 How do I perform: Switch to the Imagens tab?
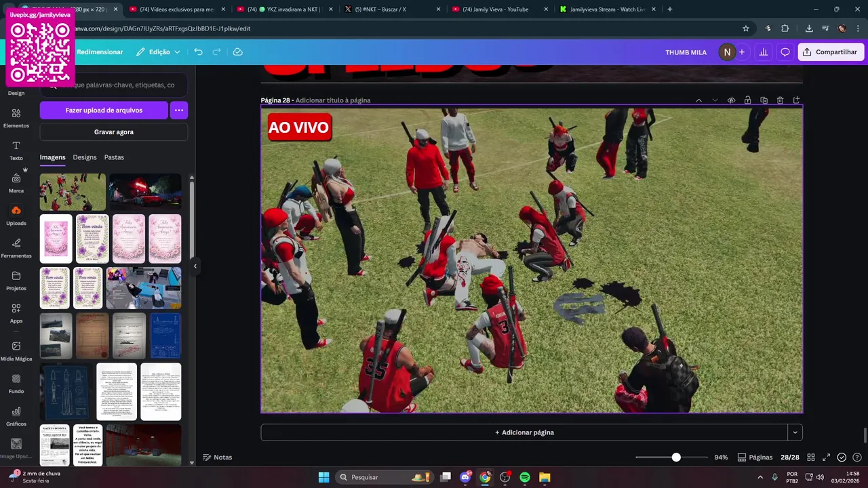[52, 157]
